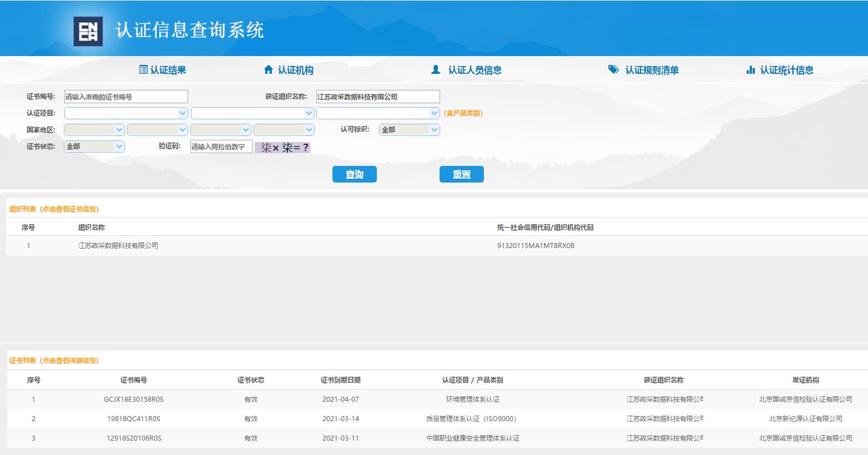Click the 验证码 captcha input field
This screenshot has height=455, width=868.
tap(221, 147)
